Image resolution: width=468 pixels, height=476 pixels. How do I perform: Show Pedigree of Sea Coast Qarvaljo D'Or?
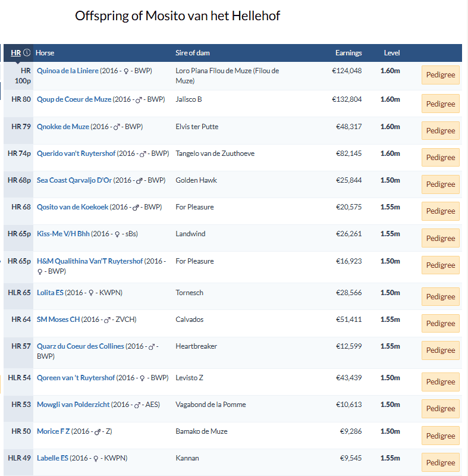tap(441, 184)
